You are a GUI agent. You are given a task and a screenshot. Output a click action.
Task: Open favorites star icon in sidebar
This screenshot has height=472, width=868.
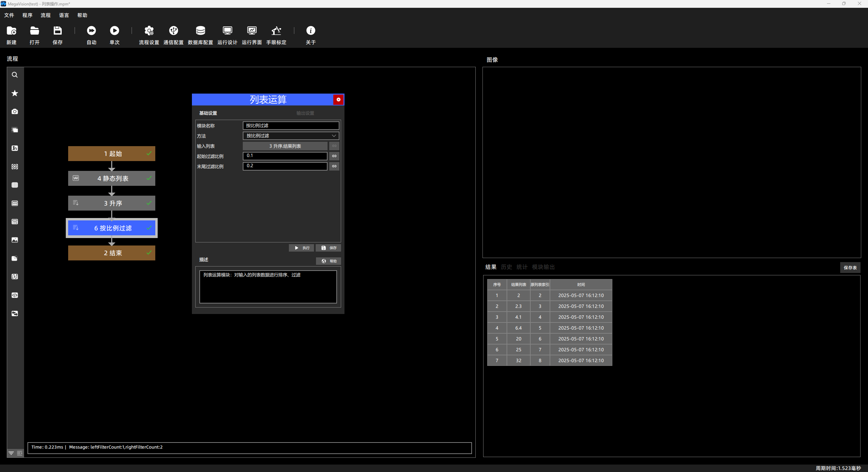[15, 93]
